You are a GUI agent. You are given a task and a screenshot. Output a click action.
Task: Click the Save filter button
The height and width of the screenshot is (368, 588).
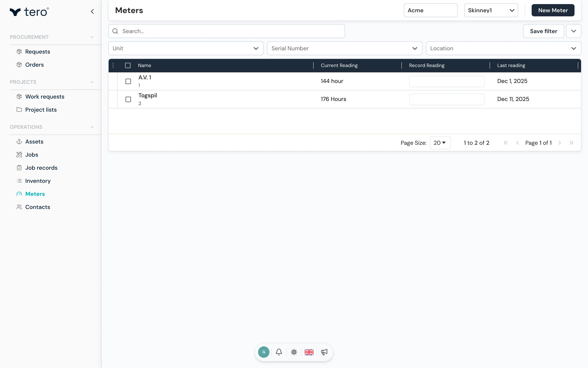click(x=543, y=31)
